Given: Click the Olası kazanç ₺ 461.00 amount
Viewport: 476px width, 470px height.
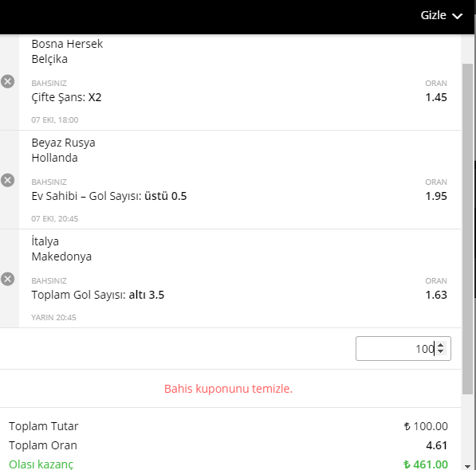Looking at the screenshot, I should click(x=425, y=464).
